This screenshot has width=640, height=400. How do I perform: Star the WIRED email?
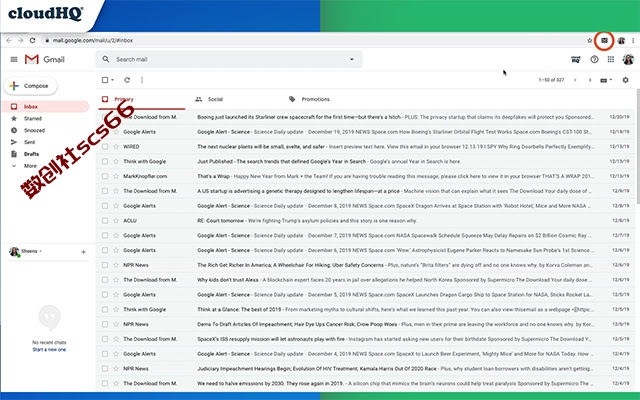tap(116, 147)
